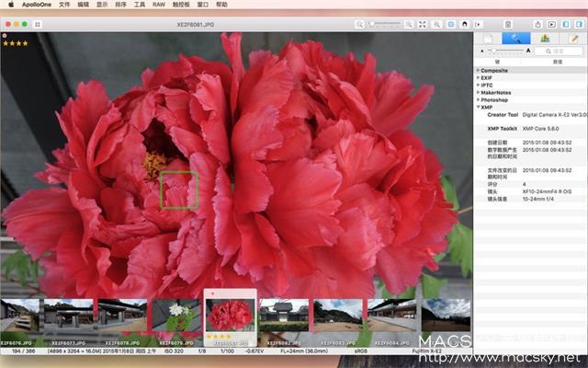Open the 排序 menu
This screenshot has height=368, width=588.
click(x=120, y=5)
